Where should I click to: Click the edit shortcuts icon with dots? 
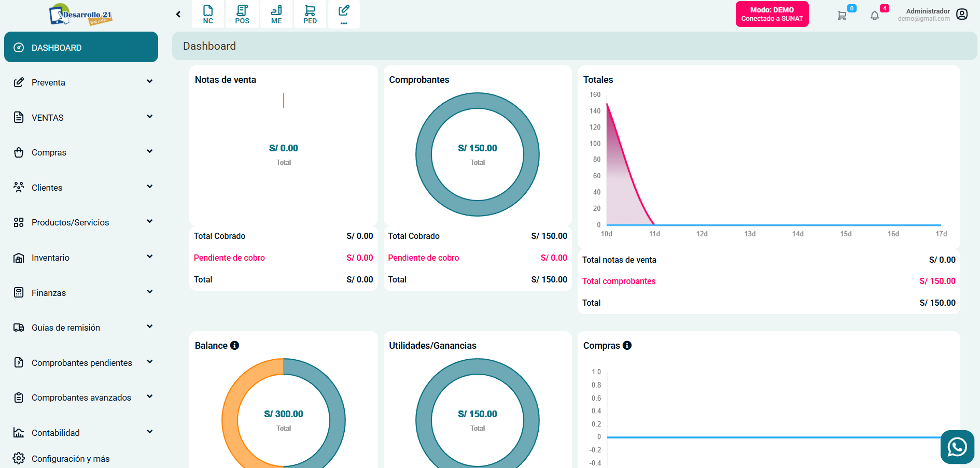point(344,14)
